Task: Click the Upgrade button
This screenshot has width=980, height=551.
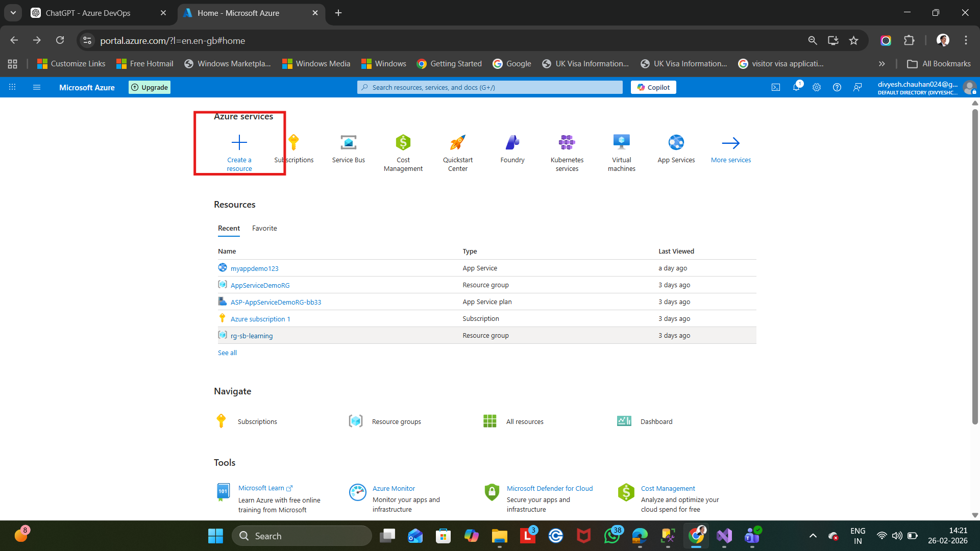Action: [x=150, y=87]
